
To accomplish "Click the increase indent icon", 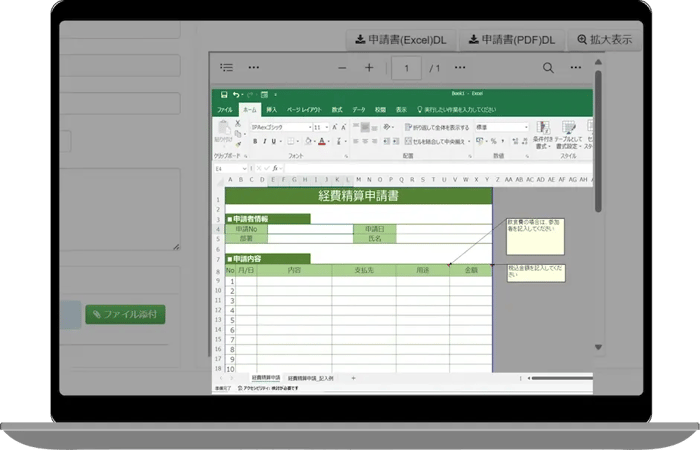I will point(396,142).
